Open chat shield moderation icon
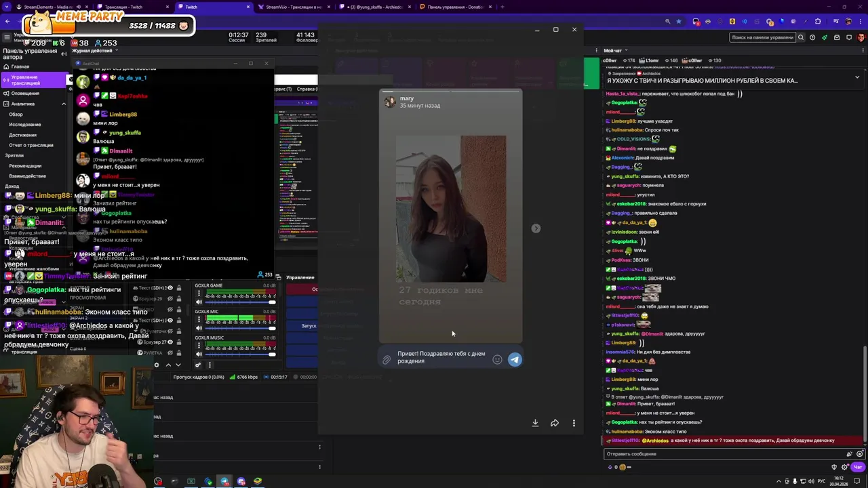Screen dimensions: 868x488 (x=834, y=467)
